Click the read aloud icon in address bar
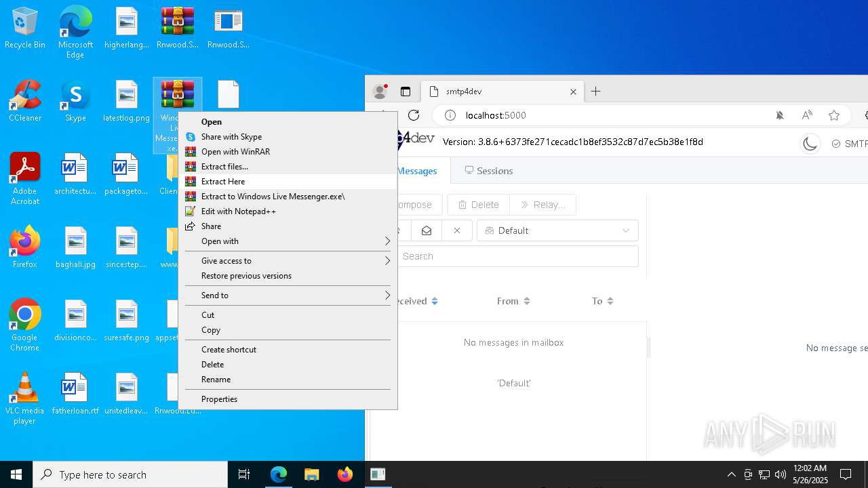Screen dimensions: 868x488 click(x=807, y=115)
